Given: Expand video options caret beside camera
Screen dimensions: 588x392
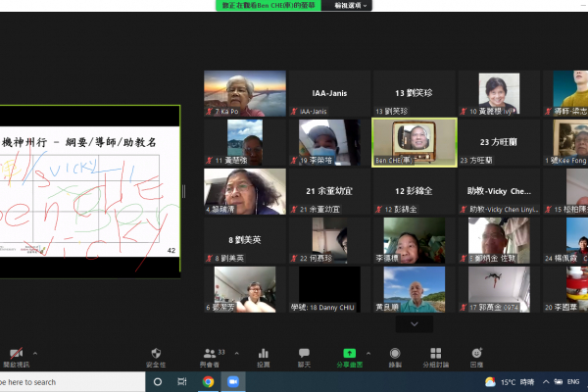Looking at the screenshot, I should [x=35, y=354].
